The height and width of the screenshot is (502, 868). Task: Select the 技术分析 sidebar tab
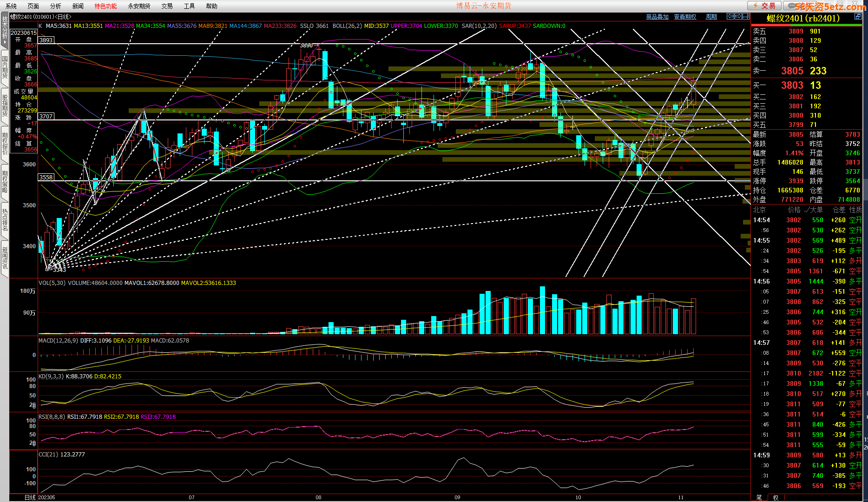click(x=5, y=31)
